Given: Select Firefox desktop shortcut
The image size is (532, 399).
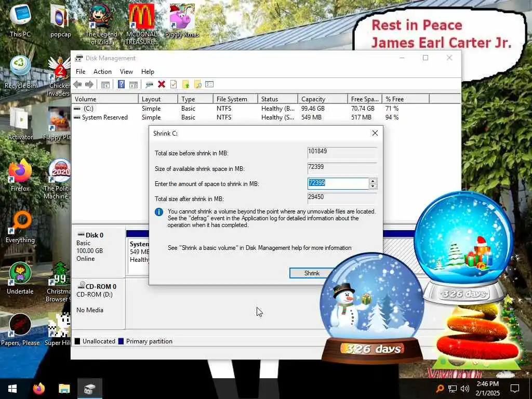Looking at the screenshot, I should 20,175.
